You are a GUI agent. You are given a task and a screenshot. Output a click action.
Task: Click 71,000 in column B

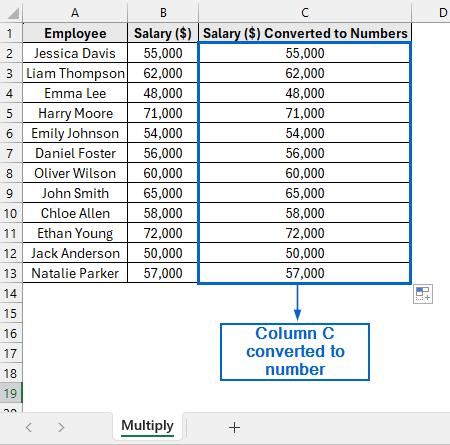163,113
